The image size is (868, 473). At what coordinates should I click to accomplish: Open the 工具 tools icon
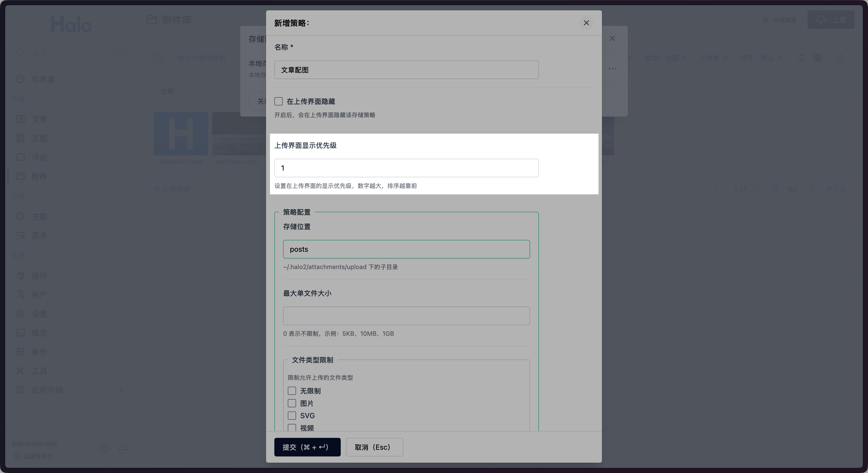pyautogui.click(x=21, y=370)
